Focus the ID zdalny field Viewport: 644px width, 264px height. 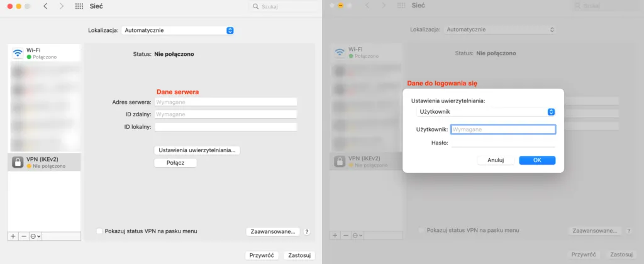(226, 114)
